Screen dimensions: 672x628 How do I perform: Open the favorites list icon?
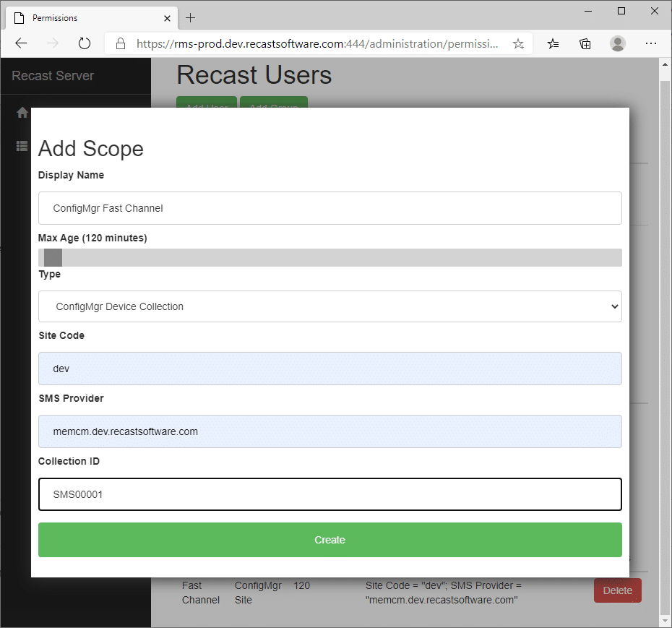tap(553, 43)
